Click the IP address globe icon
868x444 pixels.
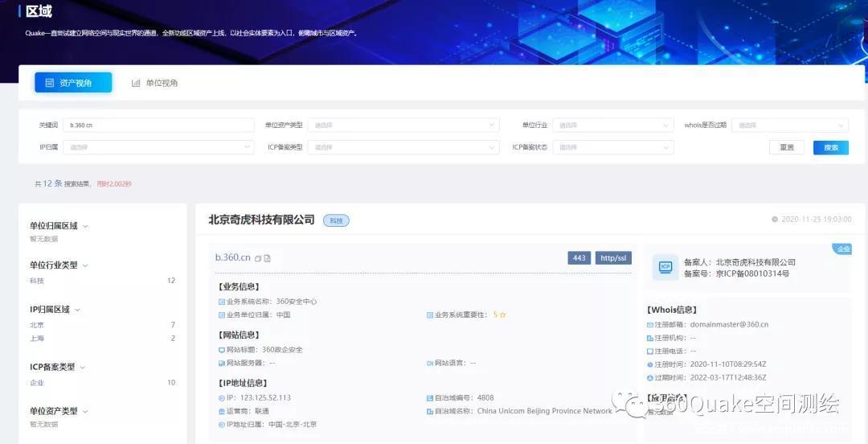point(222,398)
